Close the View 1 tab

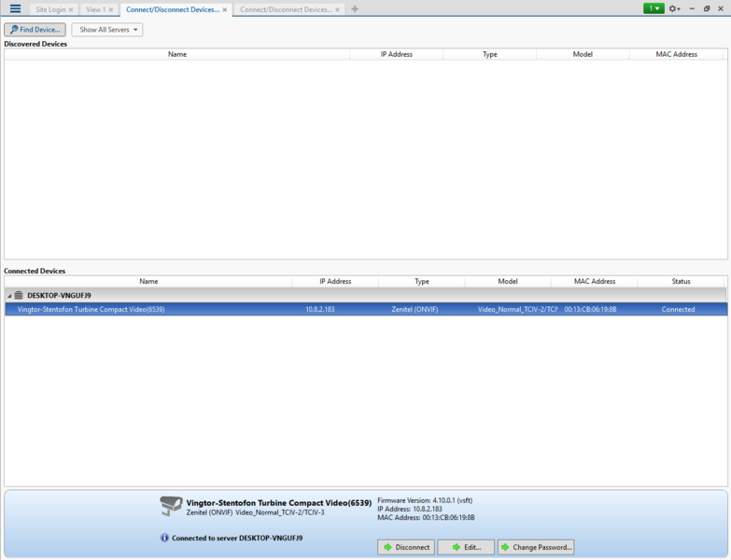point(111,9)
